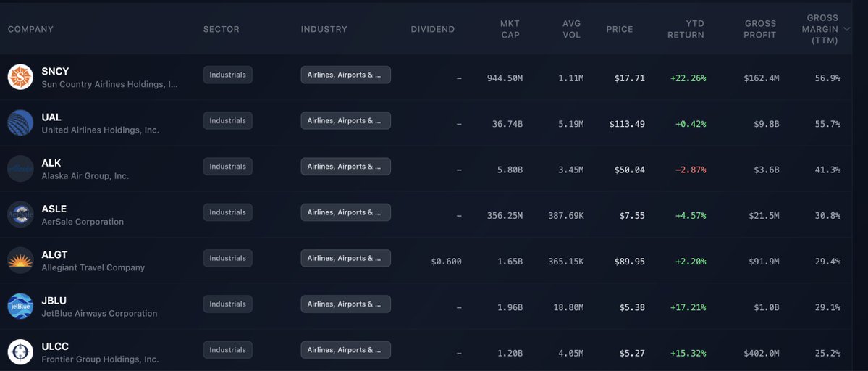The image size is (868, 371).
Task: Click the Industrials tag in ULCC row
Action: (227, 350)
